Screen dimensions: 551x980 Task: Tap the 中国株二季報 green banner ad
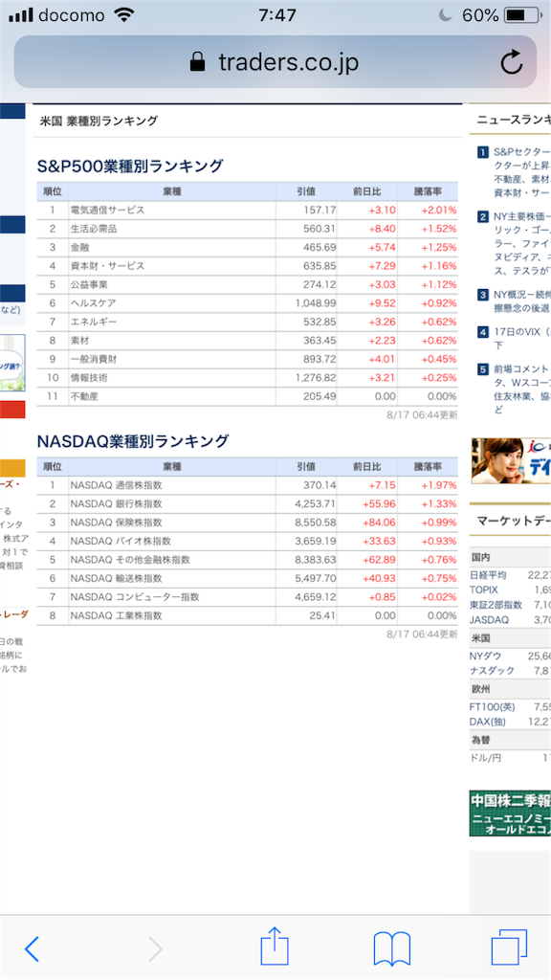pyautogui.click(x=511, y=813)
